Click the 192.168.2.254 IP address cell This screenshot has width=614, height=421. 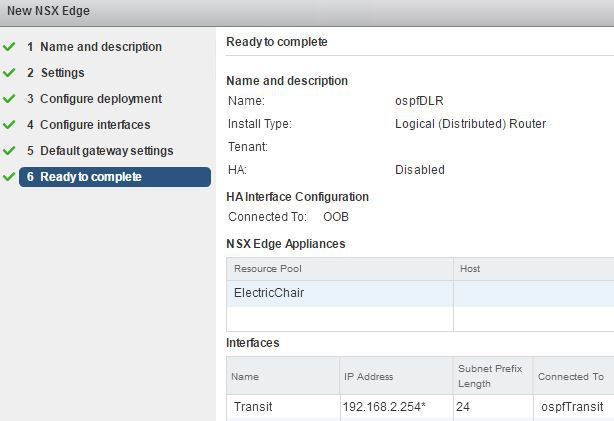(385, 407)
